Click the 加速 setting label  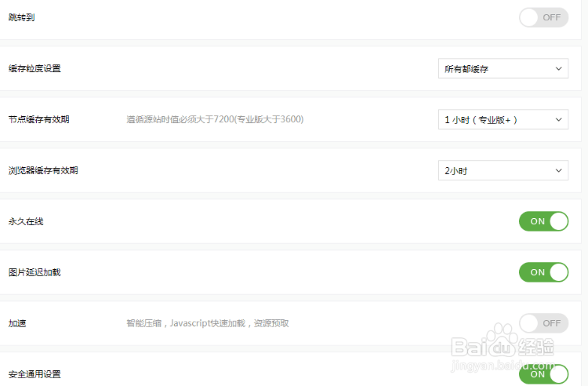[x=16, y=323]
